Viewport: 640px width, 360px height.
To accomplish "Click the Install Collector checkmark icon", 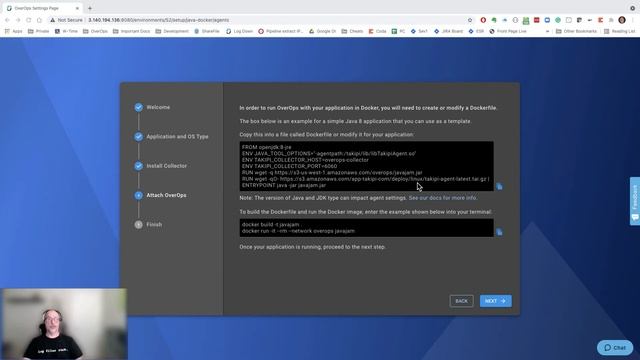I will coord(139,166).
